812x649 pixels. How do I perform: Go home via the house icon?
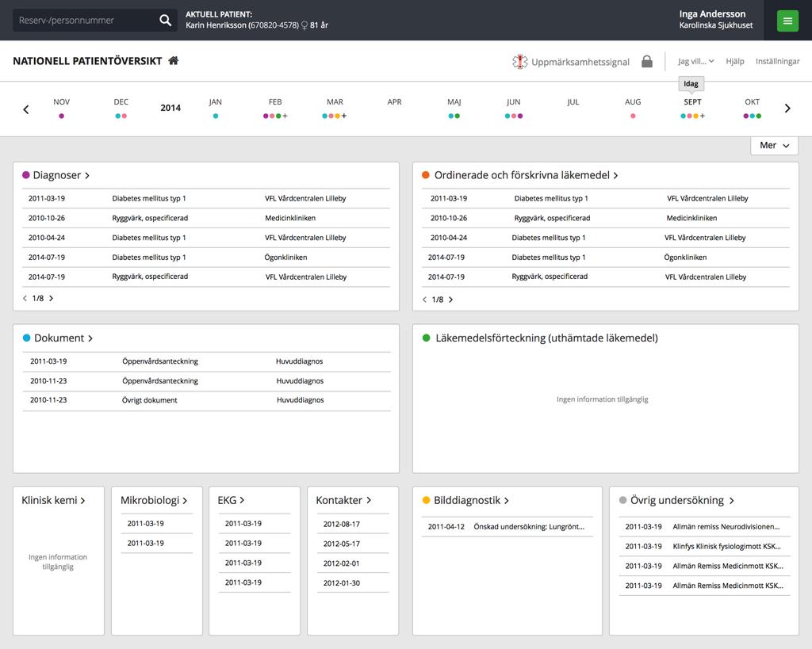174,60
